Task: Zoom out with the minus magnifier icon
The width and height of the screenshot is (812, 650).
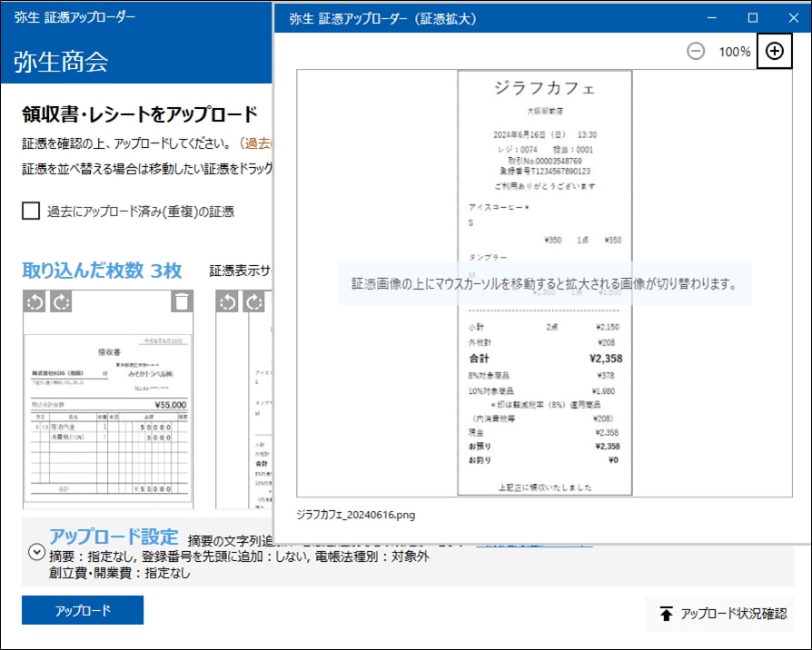Action: coord(696,51)
